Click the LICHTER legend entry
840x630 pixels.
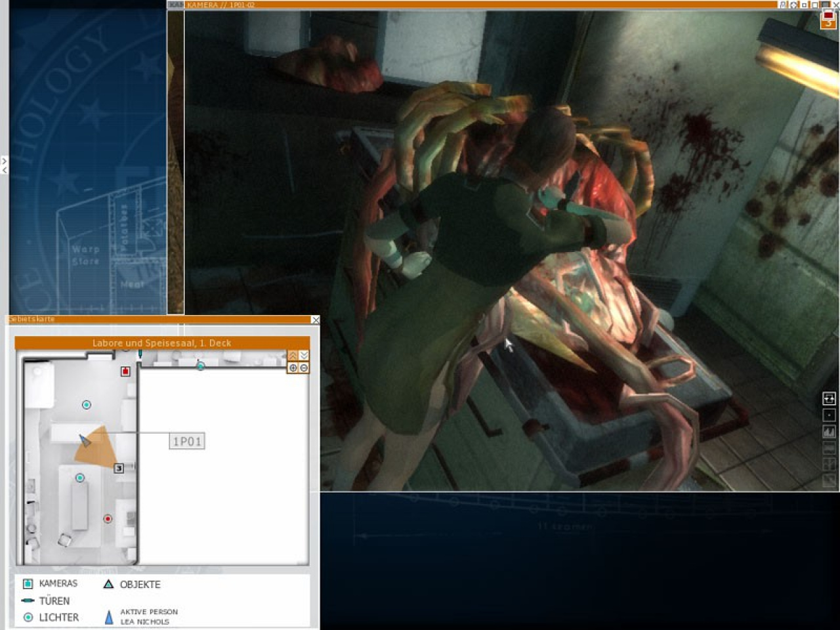click(x=51, y=618)
